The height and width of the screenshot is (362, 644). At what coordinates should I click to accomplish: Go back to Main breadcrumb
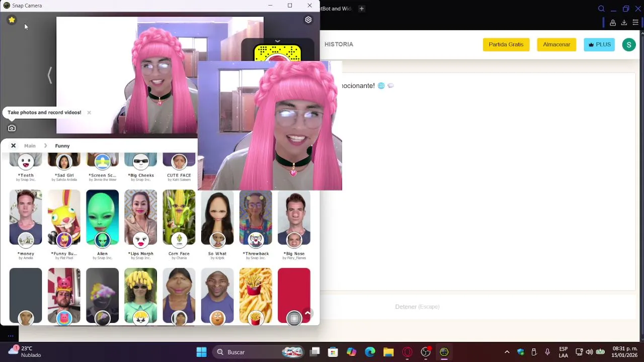pyautogui.click(x=30, y=146)
